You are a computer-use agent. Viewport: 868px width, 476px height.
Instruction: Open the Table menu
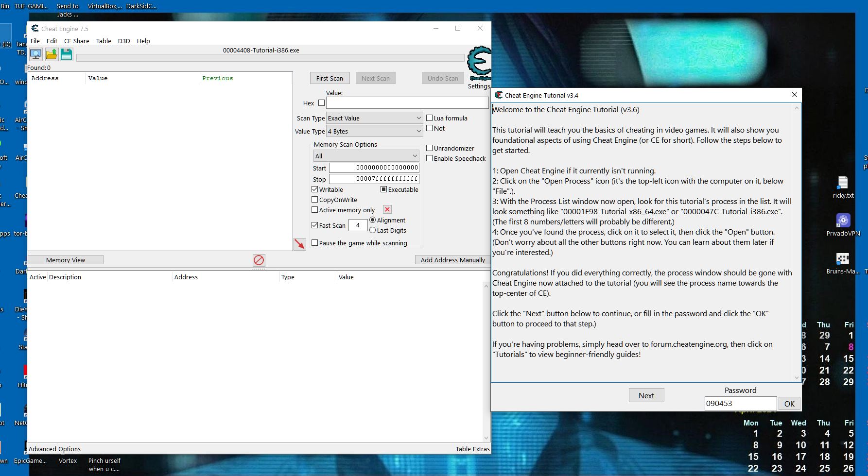[x=103, y=41]
